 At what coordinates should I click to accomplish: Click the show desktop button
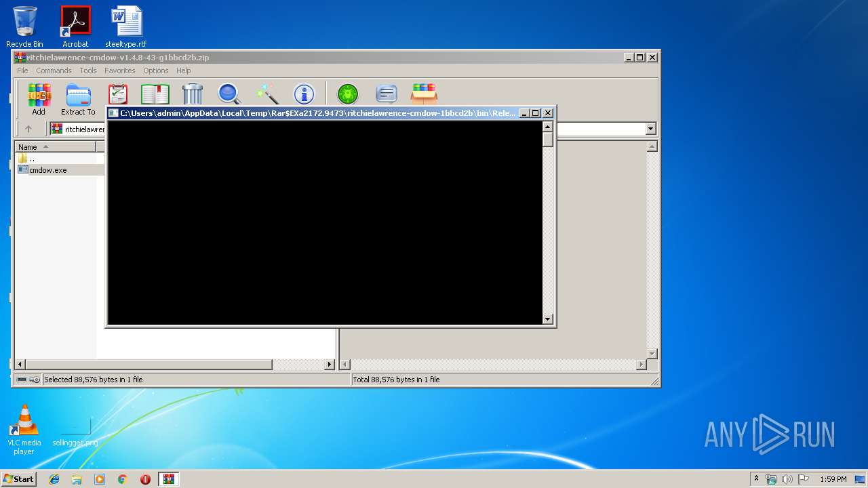click(861, 479)
